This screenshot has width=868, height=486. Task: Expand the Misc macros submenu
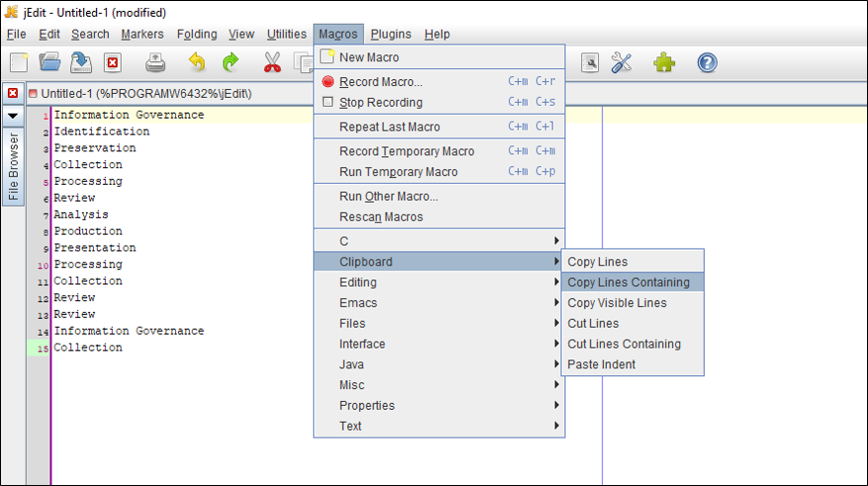coord(440,385)
